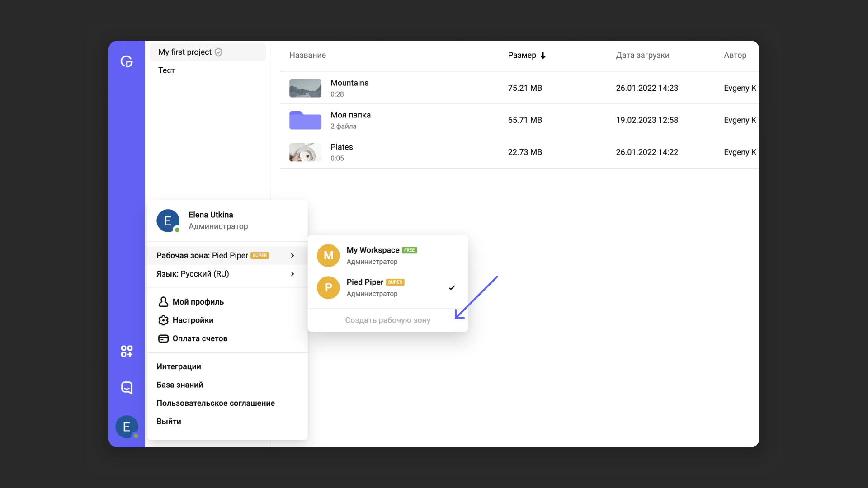Open the chat support icon
Image resolution: width=868 pixels, height=488 pixels.
[x=127, y=387]
